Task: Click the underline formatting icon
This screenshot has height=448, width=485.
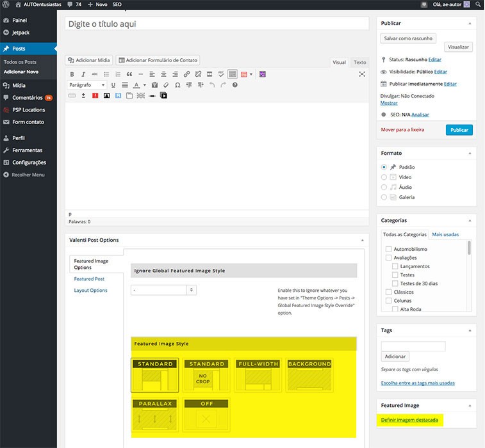Action: click(x=113, y=85)
